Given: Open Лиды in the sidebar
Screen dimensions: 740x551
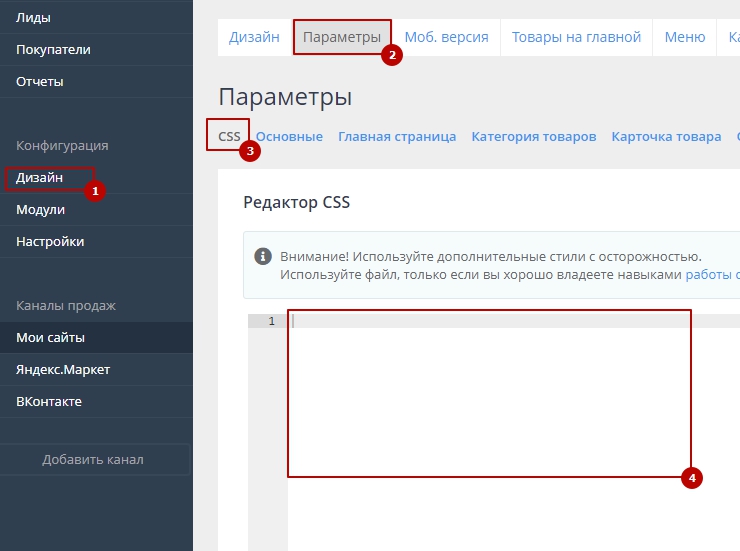Looking at the screenshot, I should 33,17.
